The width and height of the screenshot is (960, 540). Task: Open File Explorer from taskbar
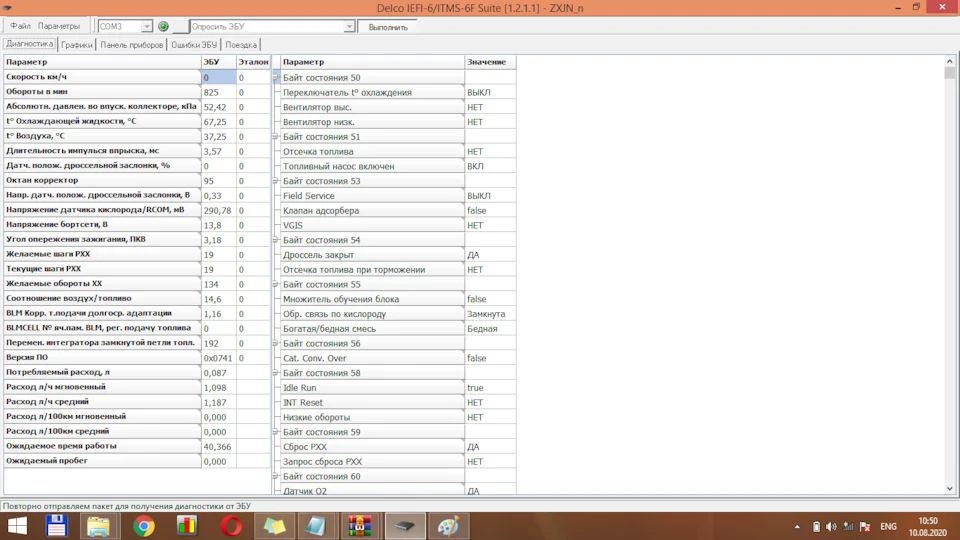point(98,526)
